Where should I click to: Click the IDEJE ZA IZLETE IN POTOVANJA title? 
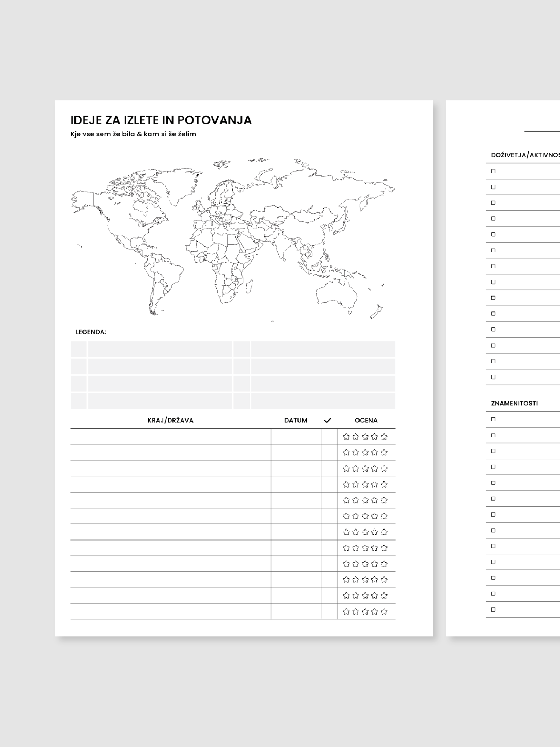click(x=161, y=120)
